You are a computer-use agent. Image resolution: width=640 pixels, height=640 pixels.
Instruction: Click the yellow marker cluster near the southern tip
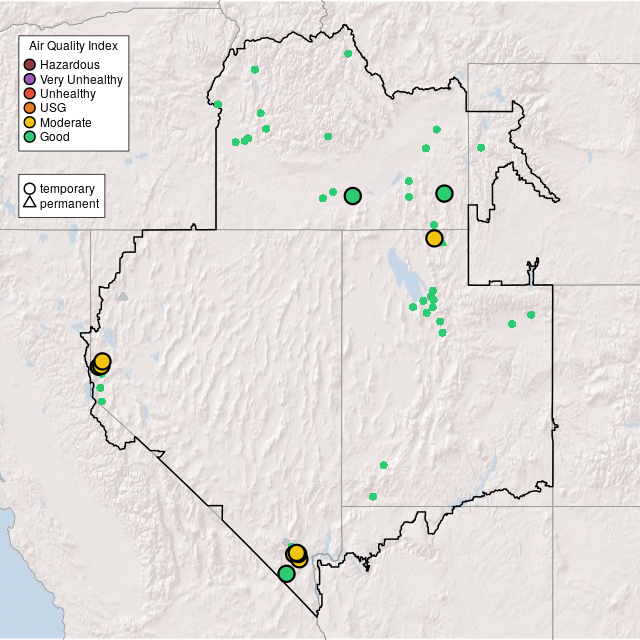296,555
